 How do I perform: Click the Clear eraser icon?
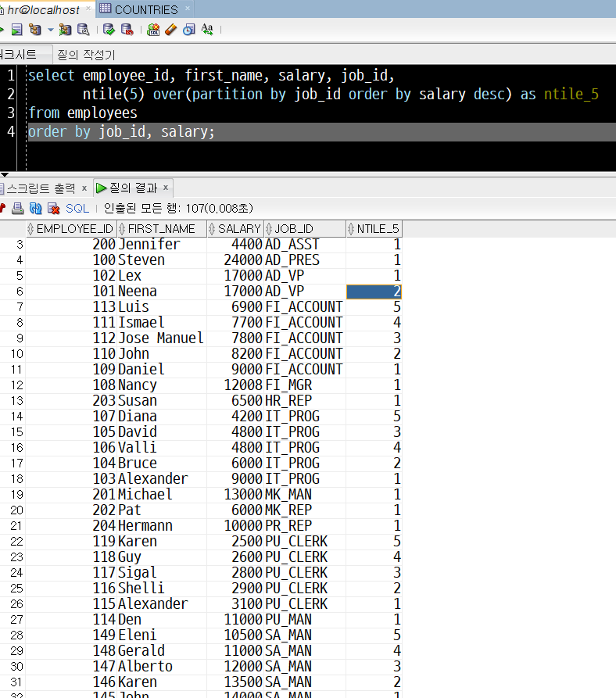point(171,30)
